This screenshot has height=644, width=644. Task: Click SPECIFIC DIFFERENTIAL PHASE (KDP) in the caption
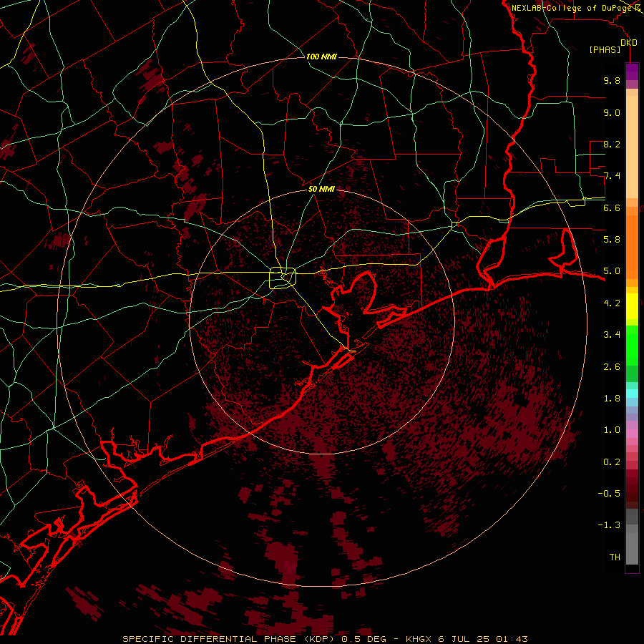(230, 639)
